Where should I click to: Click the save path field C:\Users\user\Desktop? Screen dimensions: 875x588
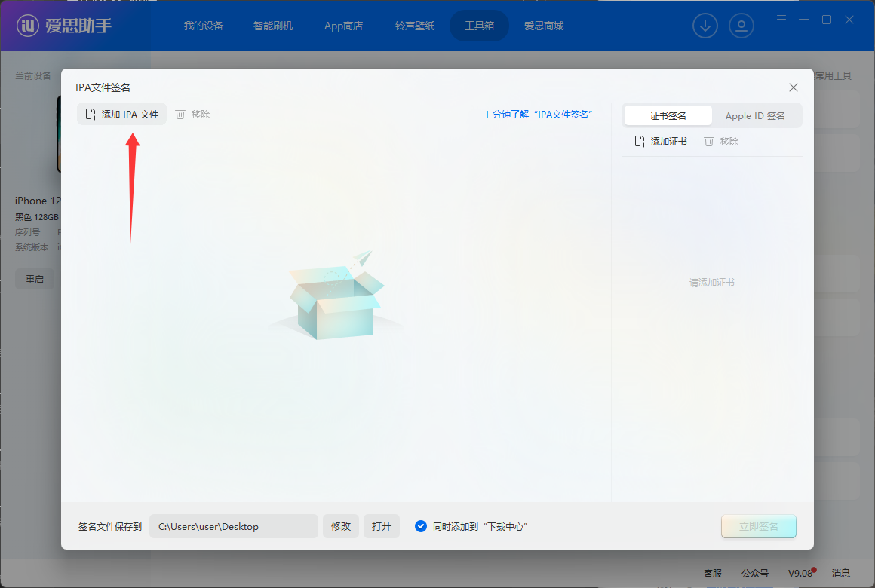[233, 526]
